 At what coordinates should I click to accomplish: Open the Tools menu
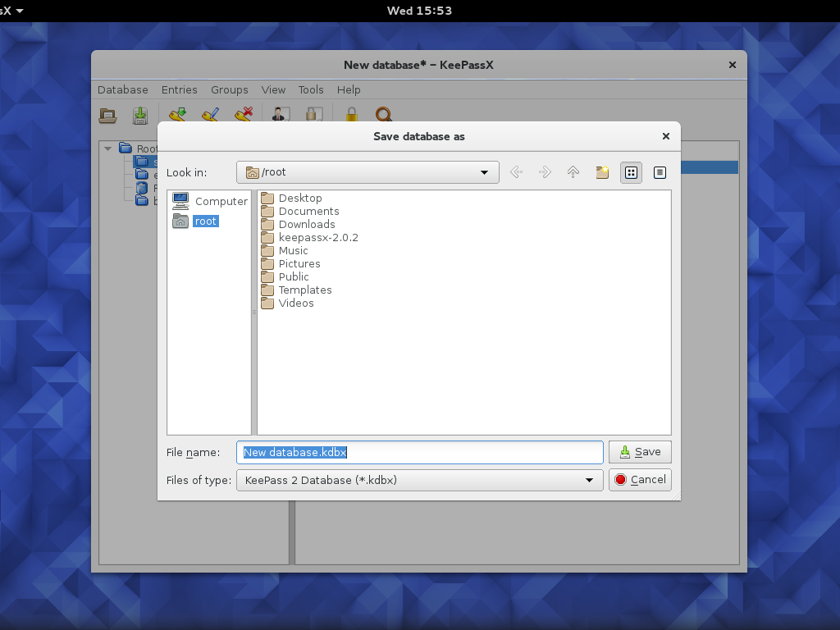point(311,90)
